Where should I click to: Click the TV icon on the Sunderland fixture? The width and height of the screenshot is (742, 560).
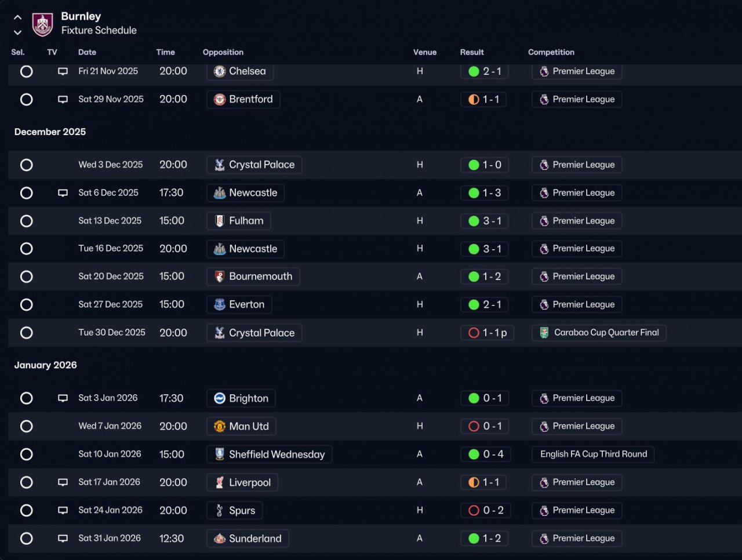pyautogui.click(x=63, y=539)
